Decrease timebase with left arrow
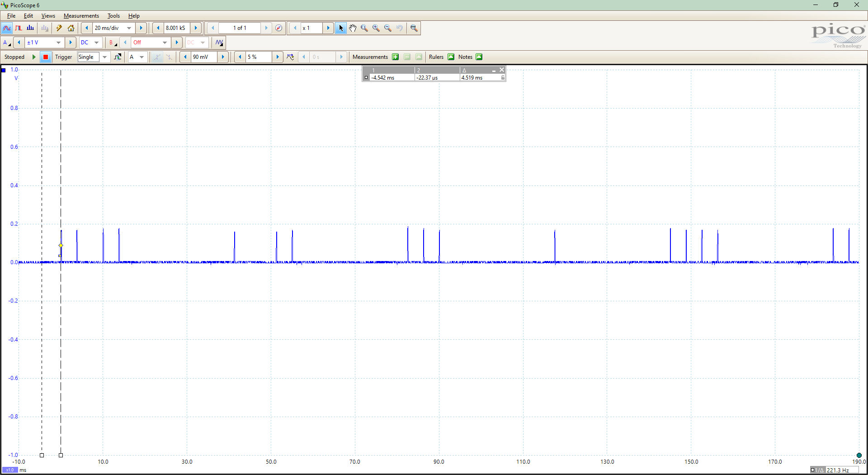 tap(87, 28)
